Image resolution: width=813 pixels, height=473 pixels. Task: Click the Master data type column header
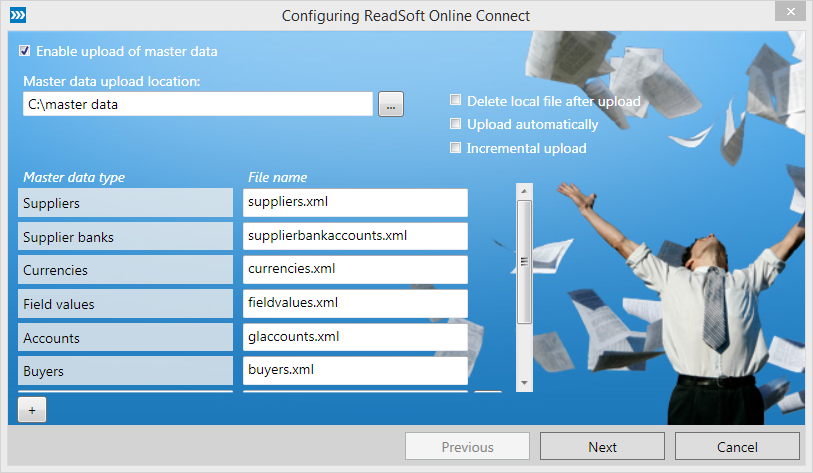[74, 177]
